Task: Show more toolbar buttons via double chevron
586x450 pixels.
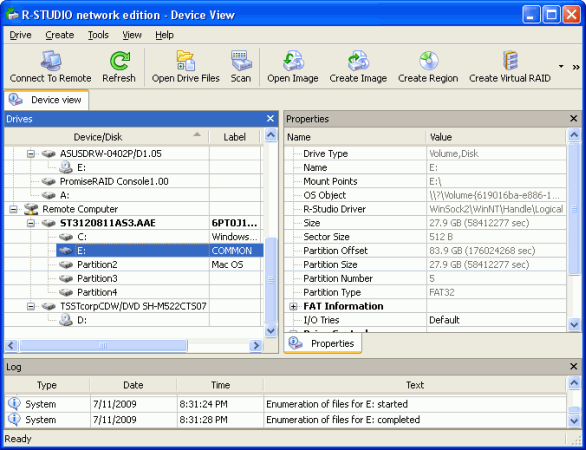Action: click(x=576, y=67)
